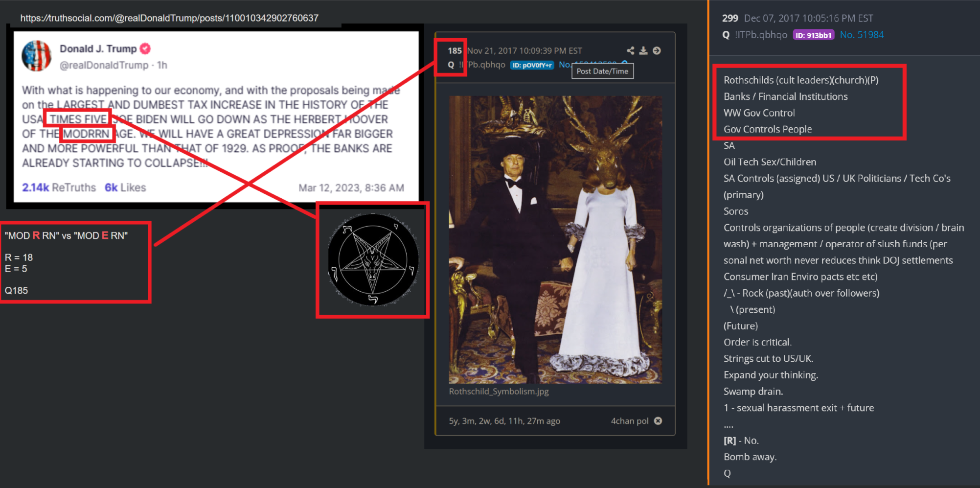The height and width of the screenshot is (488, 980).
Task: Click the '[R] - No.' line
Action: (741, 441)
